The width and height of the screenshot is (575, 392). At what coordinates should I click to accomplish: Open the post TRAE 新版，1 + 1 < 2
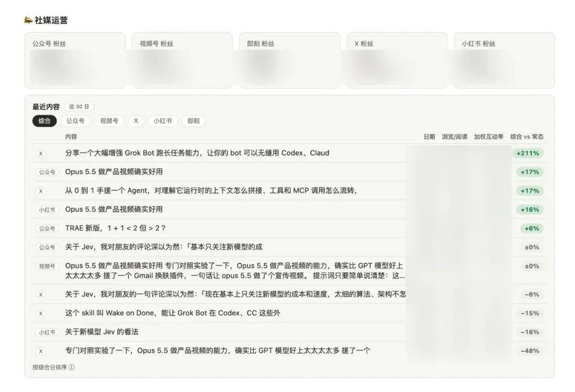click(116, 228)
